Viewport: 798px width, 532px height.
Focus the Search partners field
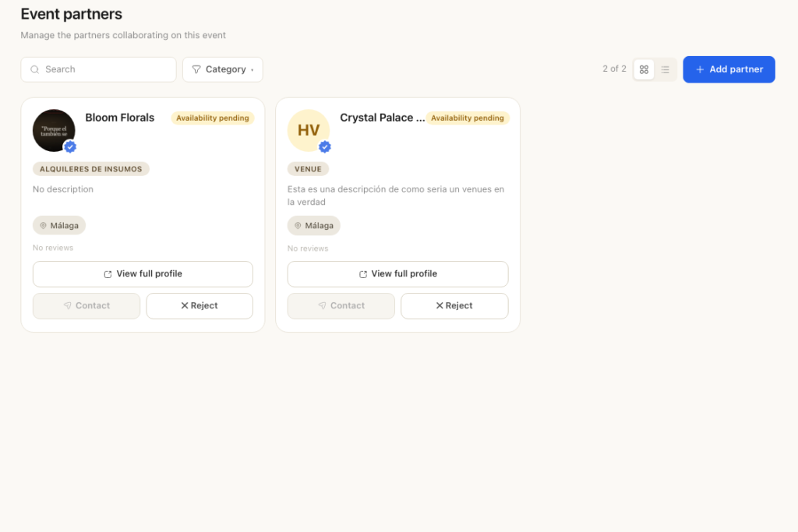pyautogui.click(x=98, y=69)
